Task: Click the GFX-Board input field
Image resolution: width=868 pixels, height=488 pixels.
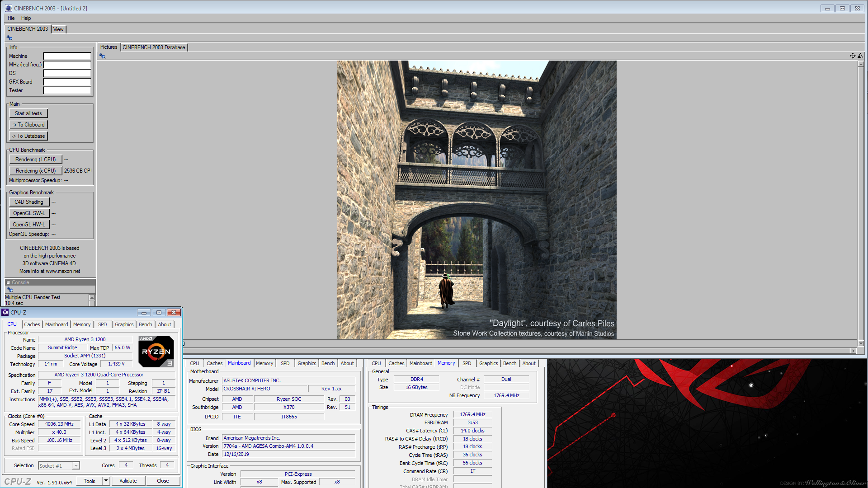Action: coord(67,82)
